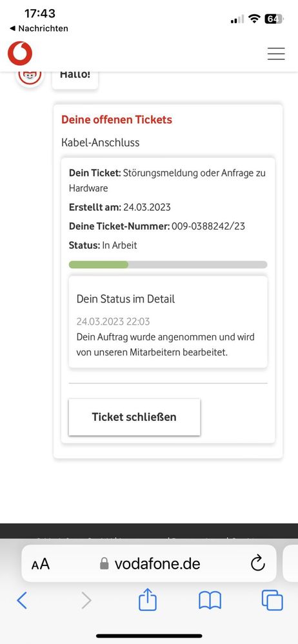
Task: Select the ticket number 009-0388242/23
Action: [208, 226]
